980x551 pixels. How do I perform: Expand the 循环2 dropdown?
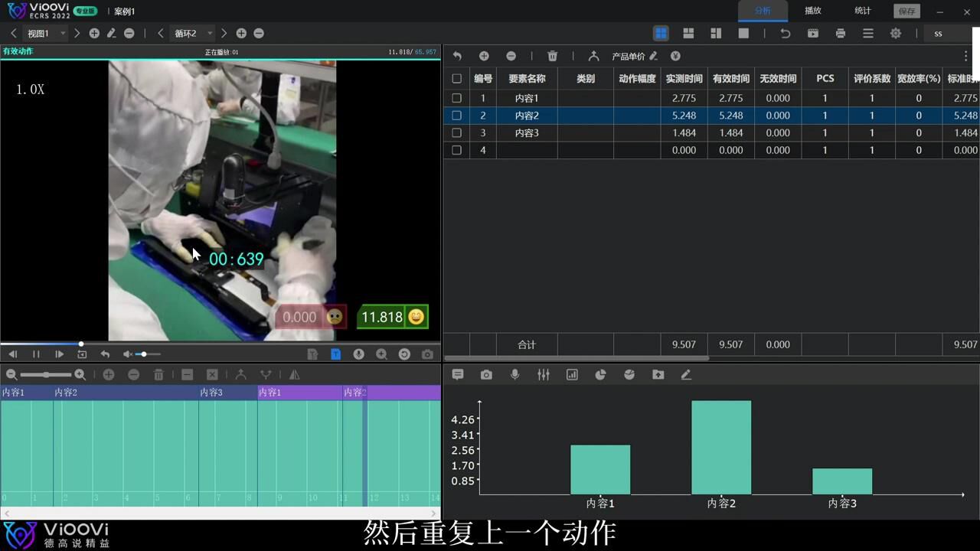(194, 33)
